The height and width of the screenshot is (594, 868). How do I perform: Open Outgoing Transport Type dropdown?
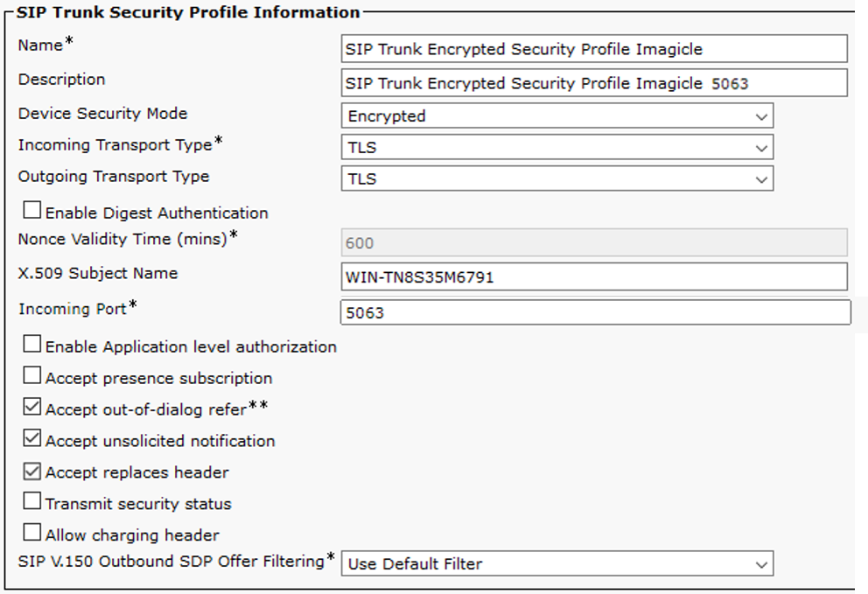556,179
